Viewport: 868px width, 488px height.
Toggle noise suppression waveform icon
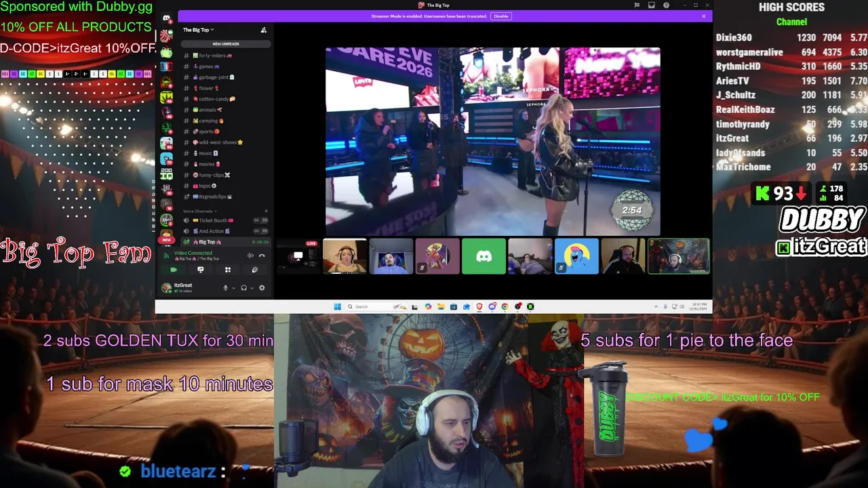[250, 256]
